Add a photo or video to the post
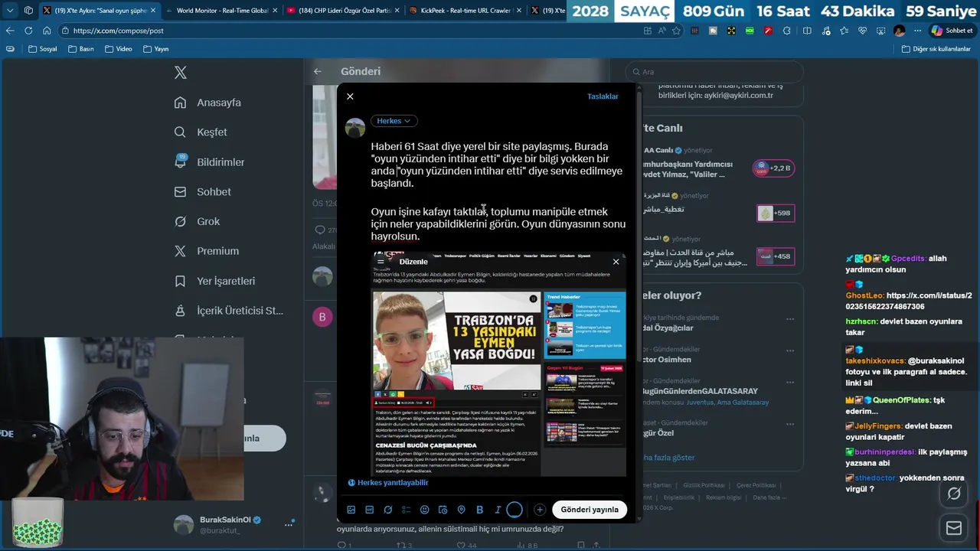This screenshot has width=980, height=551. click(351, 510)
